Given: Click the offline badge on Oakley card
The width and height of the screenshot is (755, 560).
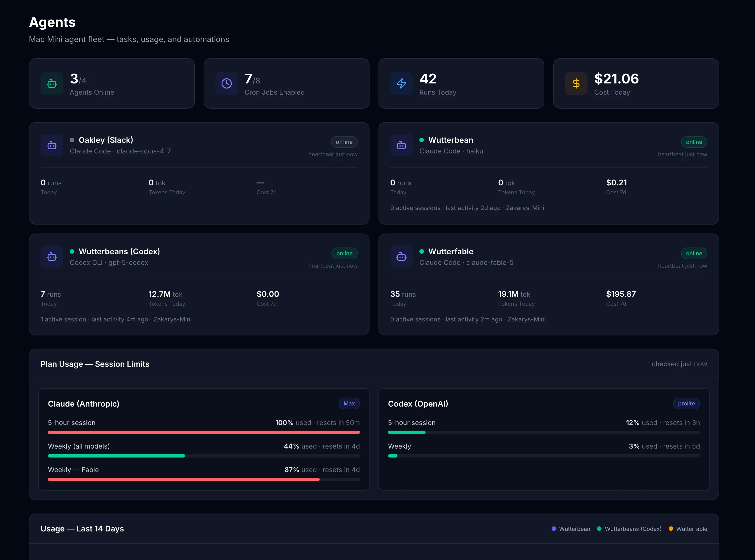Looking at the screenshot, I should click(344, 142).
